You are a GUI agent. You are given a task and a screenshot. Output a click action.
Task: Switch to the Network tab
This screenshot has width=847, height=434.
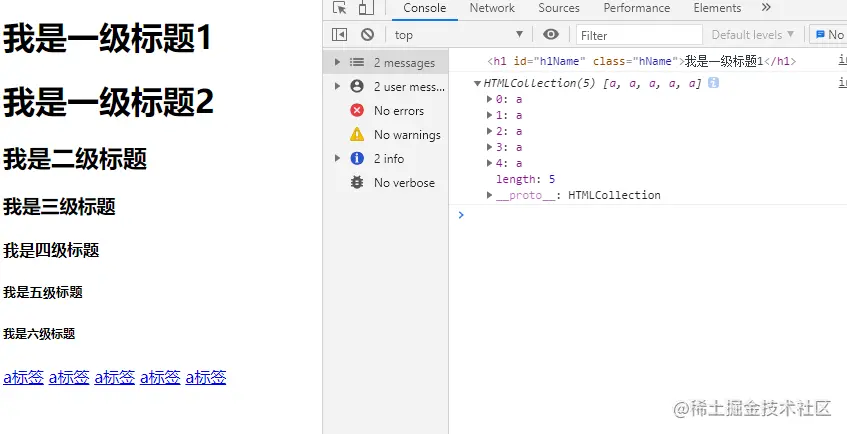492,8
